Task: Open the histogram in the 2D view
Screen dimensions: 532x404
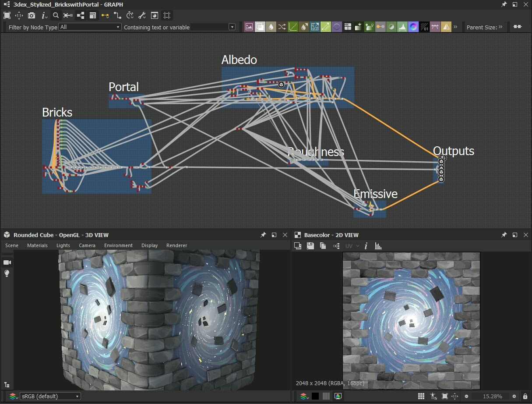Action: coord(378,246)
